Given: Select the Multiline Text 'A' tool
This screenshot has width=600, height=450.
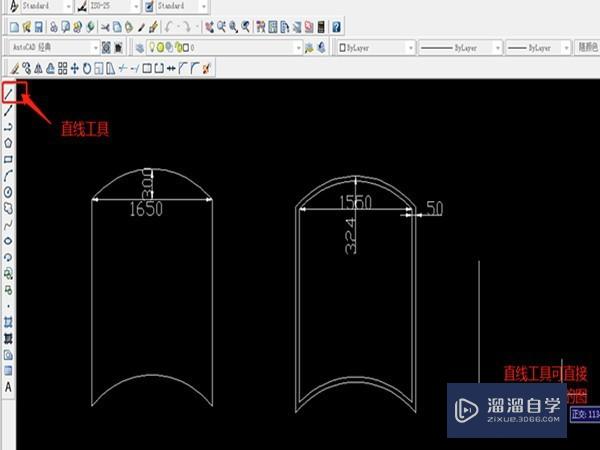Looking at the screenshot, I should pyautogui.click(x=8, y=387).
